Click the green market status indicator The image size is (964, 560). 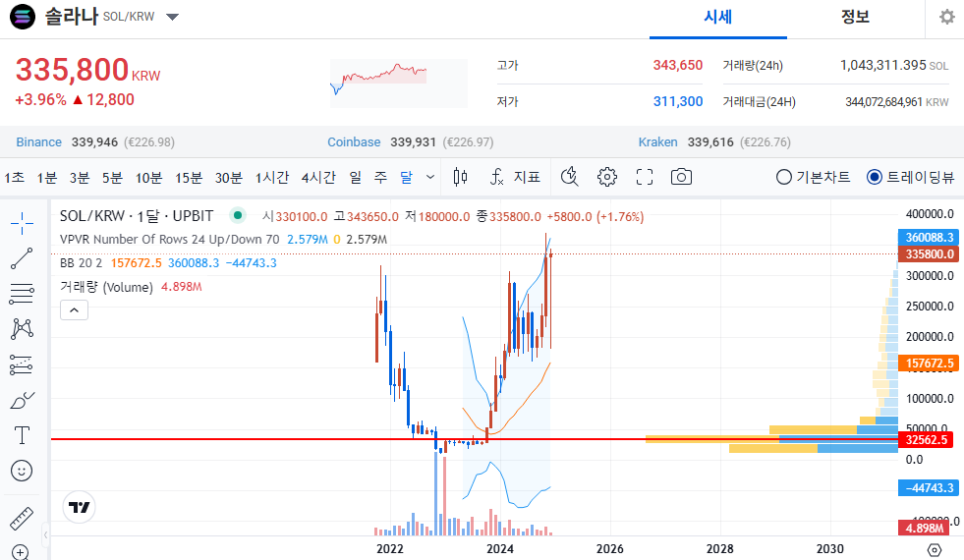pos(237,215)
